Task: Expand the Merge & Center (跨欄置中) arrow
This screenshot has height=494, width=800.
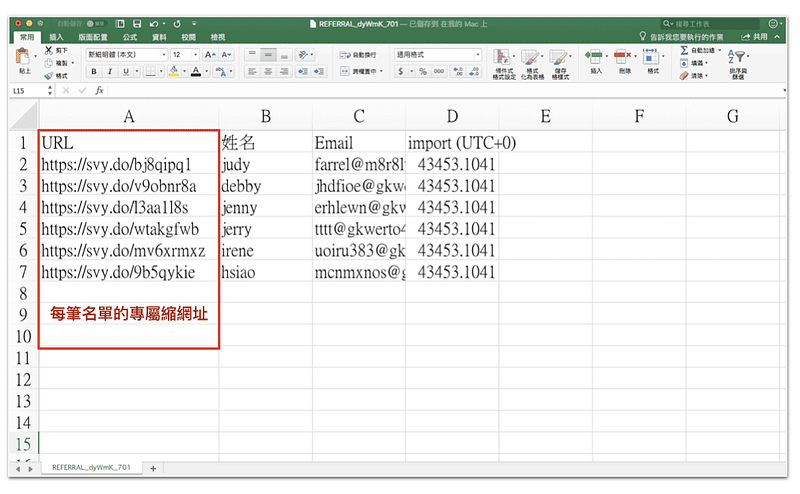Action: (x=381, y=71)
